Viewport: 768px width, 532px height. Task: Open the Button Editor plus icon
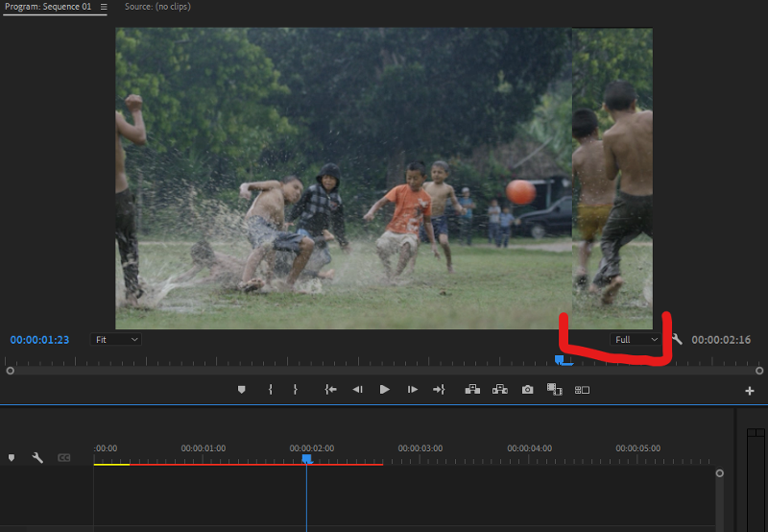(750, 391)
